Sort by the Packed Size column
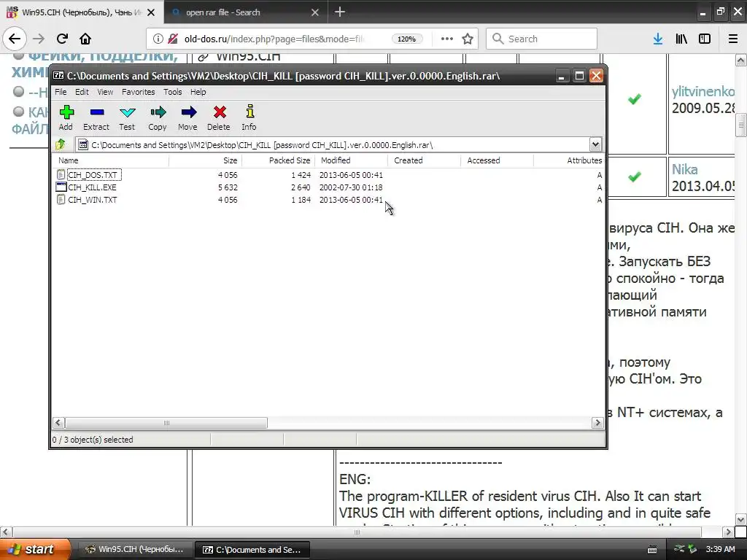This screenshot has width=747, height=560. (x=278, y=160)
